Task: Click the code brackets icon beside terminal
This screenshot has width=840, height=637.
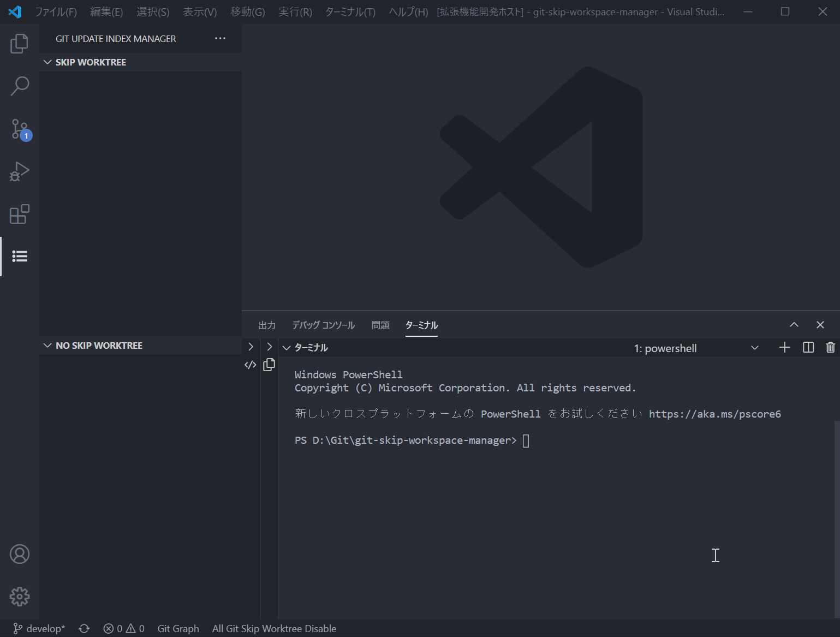Action: (251, 365)
